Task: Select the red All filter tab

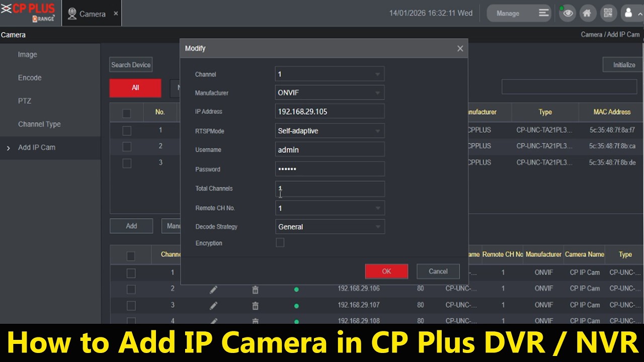Action: point(135,87)
